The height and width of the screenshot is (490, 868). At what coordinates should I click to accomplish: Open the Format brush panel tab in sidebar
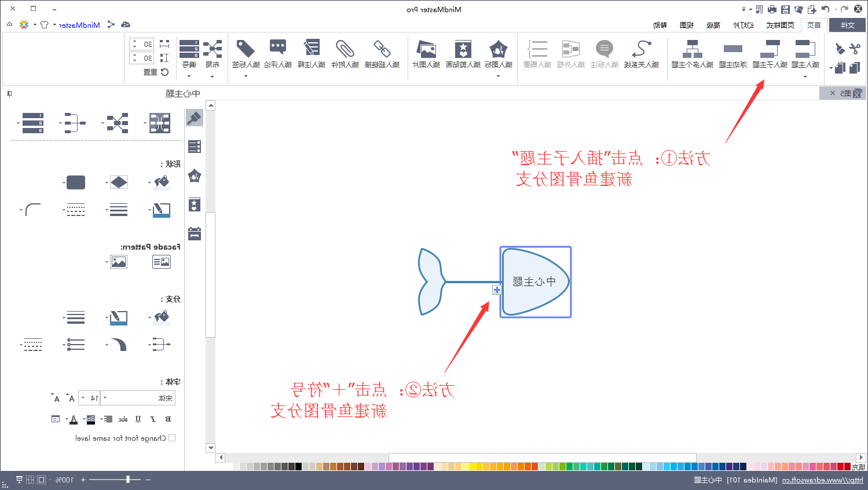click(195, 118)
